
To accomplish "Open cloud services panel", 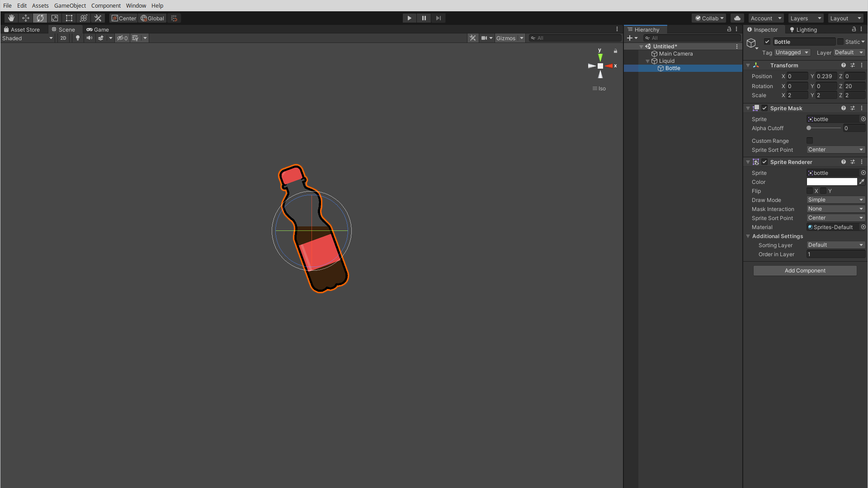I will (x=737, y=18).
